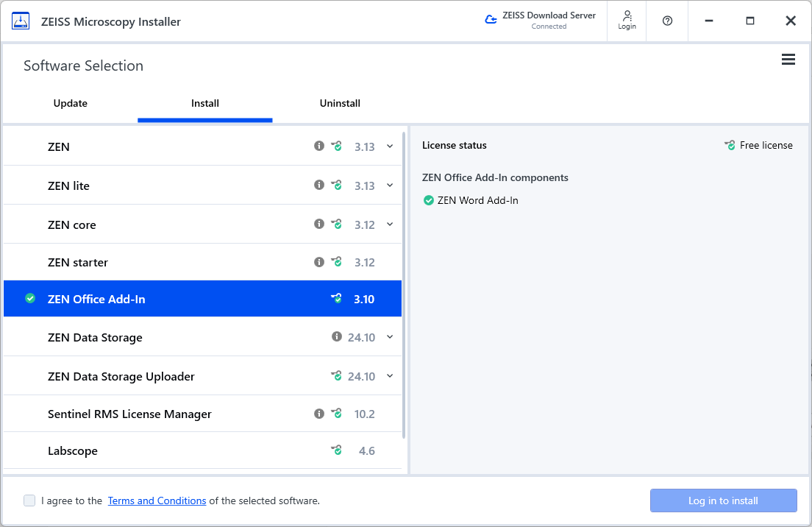
Task: Toggle the ZEN Word Add-In component checkmark
Action: coord(429,200)
